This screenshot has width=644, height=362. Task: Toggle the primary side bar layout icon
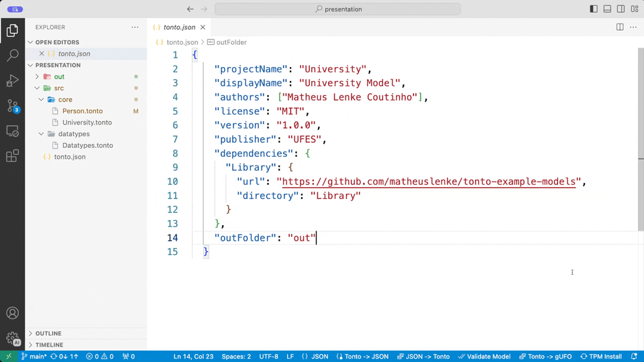(594, 9)
